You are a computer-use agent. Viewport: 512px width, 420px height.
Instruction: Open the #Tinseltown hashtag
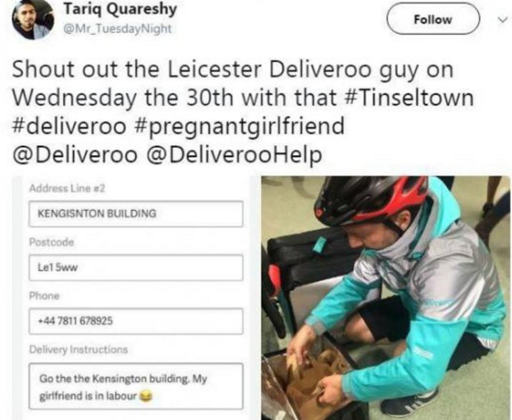pyautogui.click(x=409, y=97)
